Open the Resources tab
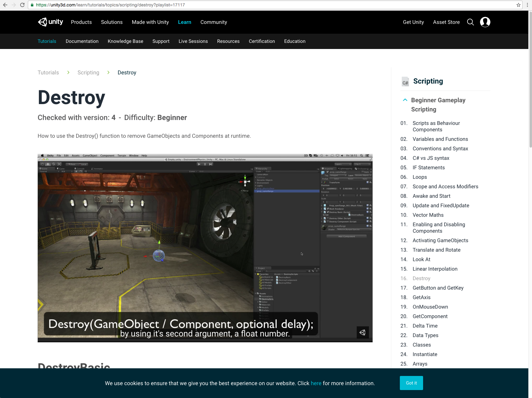Screen dimensions: 532x398 [228, 41]
